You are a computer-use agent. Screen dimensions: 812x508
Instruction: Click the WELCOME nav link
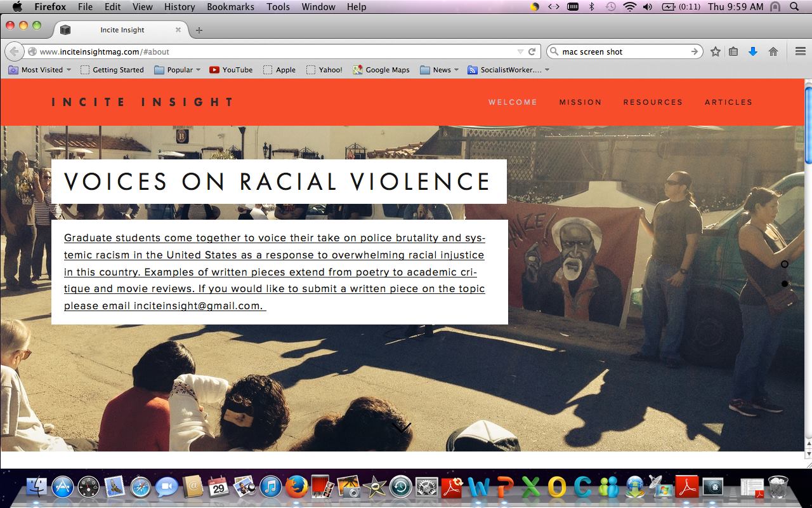pos(513,102)
